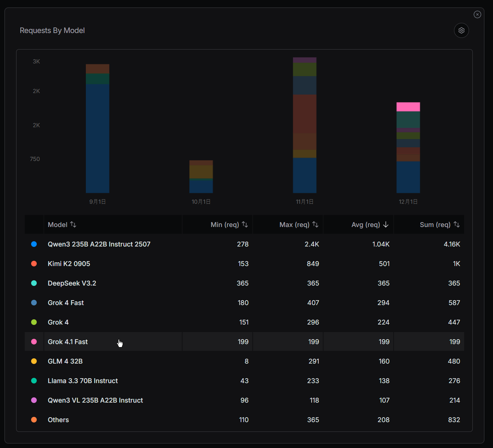This screenshot has height=448, width=493.
Task: Click the Others orange legend dot
Action: click(34, 419)
